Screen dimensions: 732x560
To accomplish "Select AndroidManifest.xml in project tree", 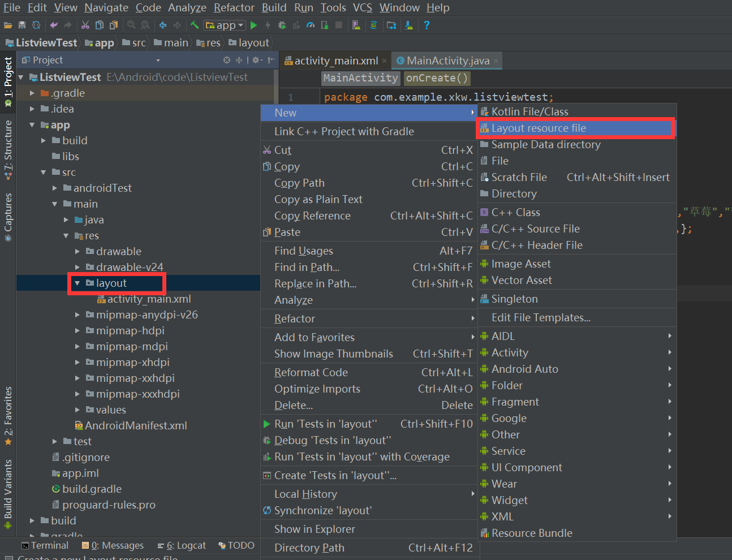I will [x=131, y=425].
